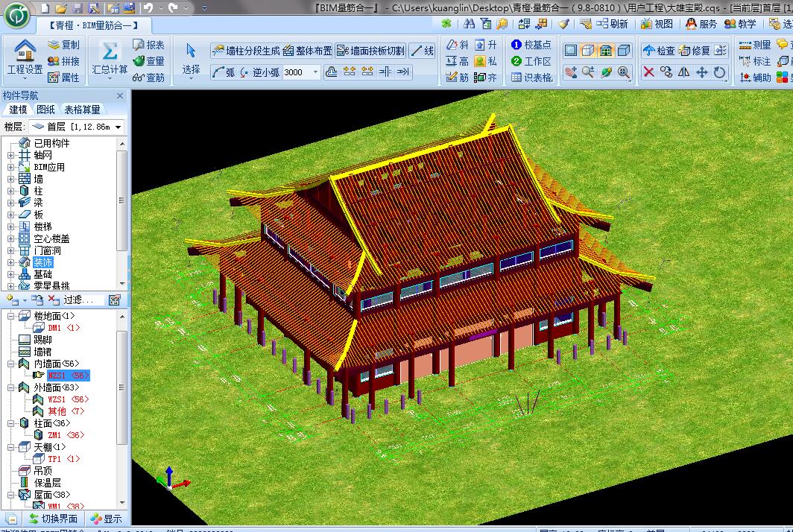Click the 切换界面 button
The width and height of the screenshot is (793, 532).
click(52, 519)
